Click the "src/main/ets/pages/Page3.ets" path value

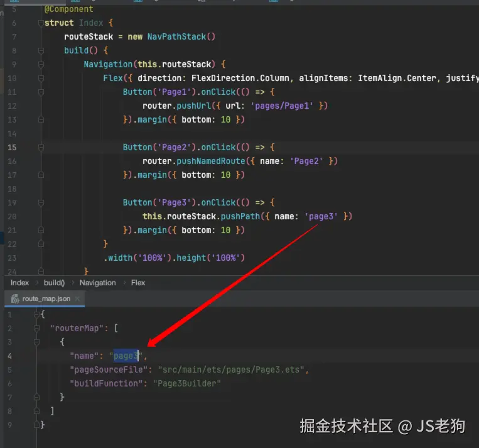(231, 369)
